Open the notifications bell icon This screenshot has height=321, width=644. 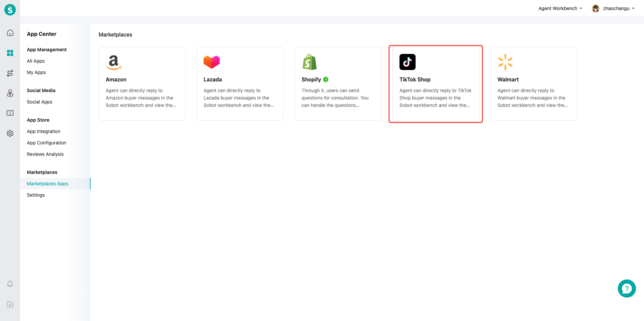tap(10, 284)
